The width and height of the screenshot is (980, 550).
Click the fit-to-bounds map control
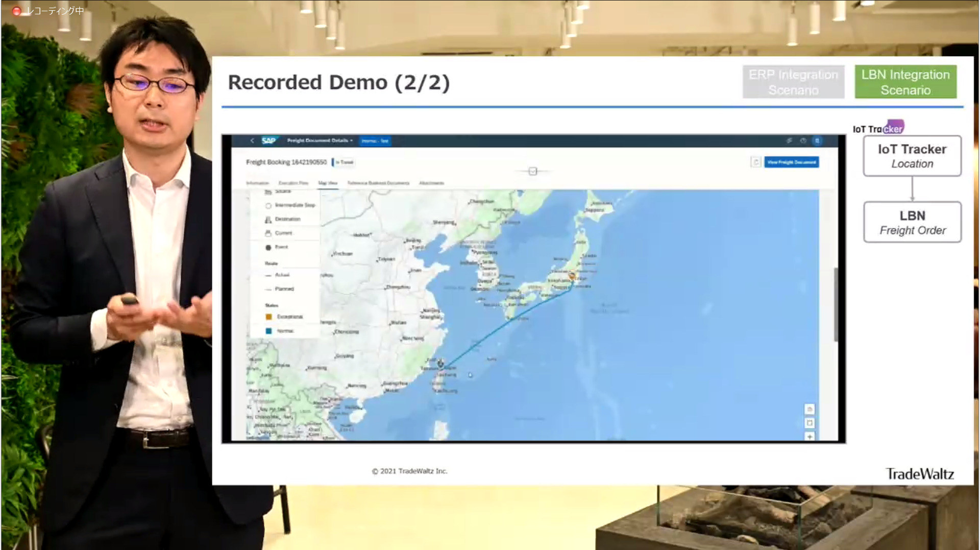pyautogui.click(x=810, y=423)
